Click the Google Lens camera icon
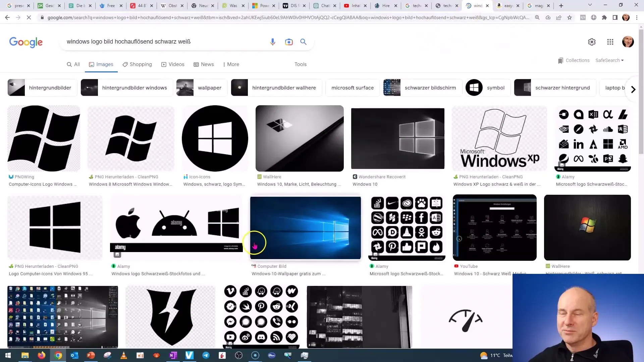This screenshot has width=644, height=362. [x=289, y=42]
